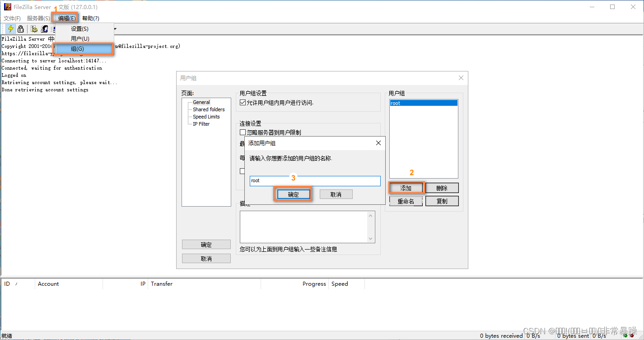
Task: Open the 帮助(?) menu
Action: tap(91, 19)
